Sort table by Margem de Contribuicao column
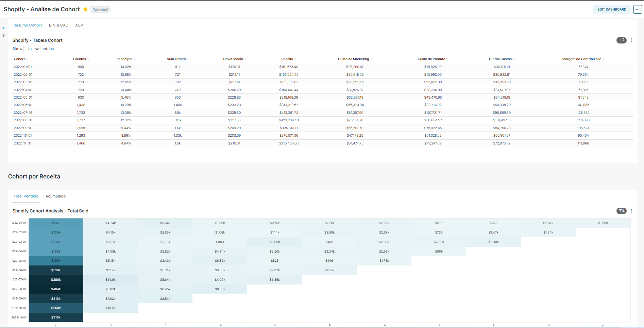Image resolution: width=644 pixels, height=328 pixels. coord(583,59)
